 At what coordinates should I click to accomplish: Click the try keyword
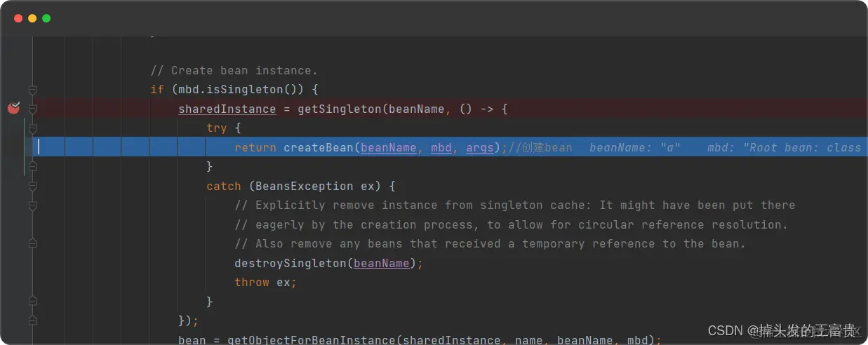(217, 128)
